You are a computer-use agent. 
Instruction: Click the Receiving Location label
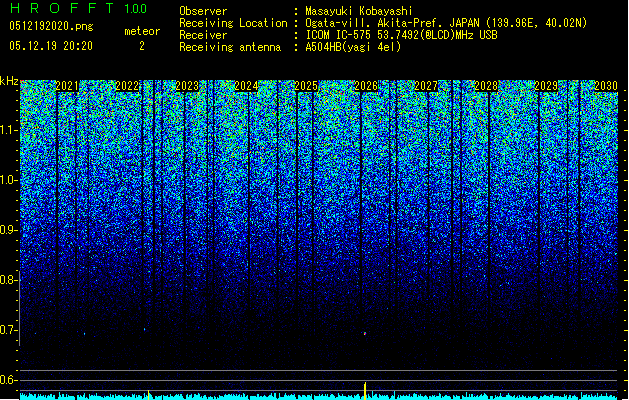coord(233,23)
